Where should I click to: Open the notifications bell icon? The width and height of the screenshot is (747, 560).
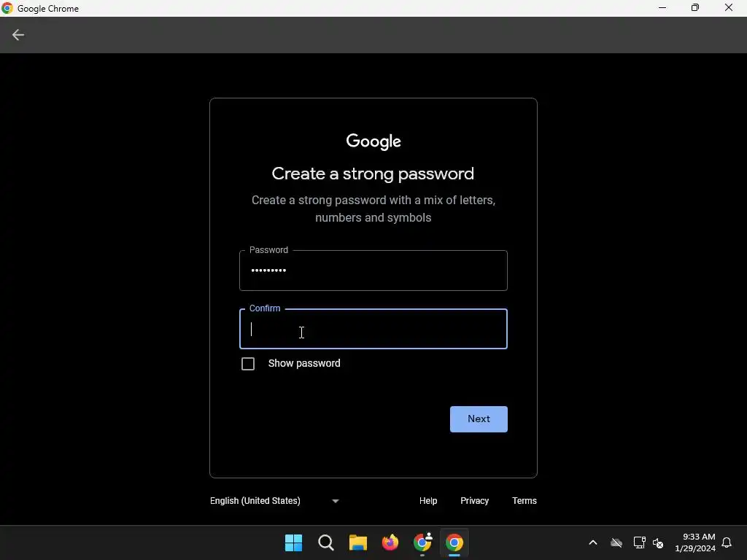coord(727,542)
